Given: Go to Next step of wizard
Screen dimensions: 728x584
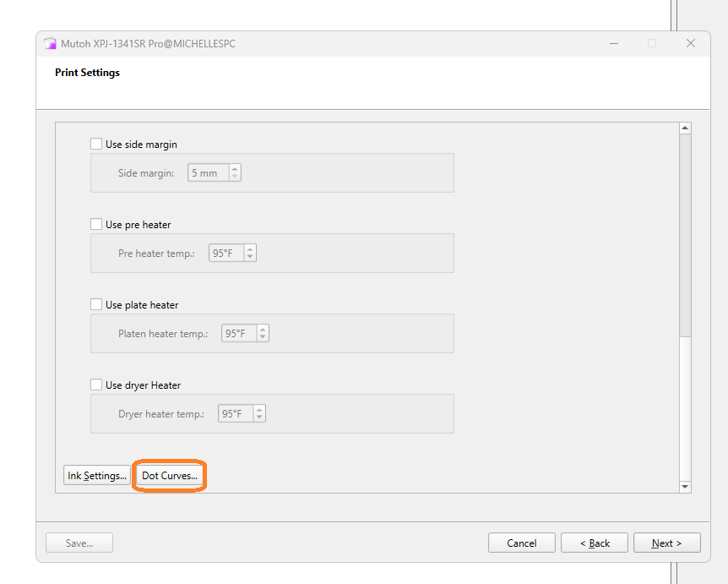Looking at the screenshot, I should click(666, 543).
